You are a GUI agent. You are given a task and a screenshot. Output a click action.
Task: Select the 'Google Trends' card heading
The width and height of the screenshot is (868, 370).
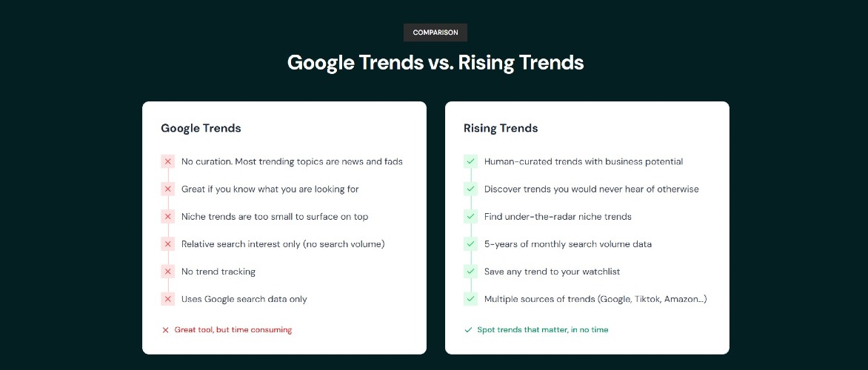tap(201, 128)
